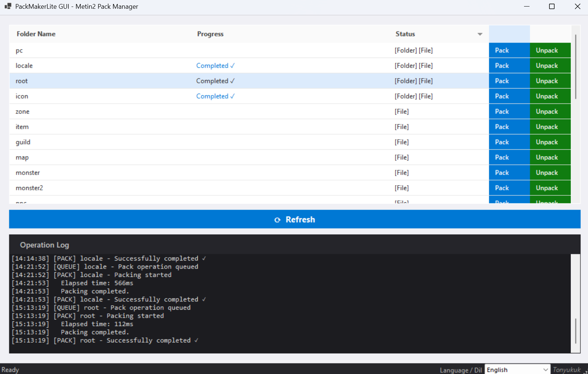Click root row's Completed progress text

pos(216,81)
